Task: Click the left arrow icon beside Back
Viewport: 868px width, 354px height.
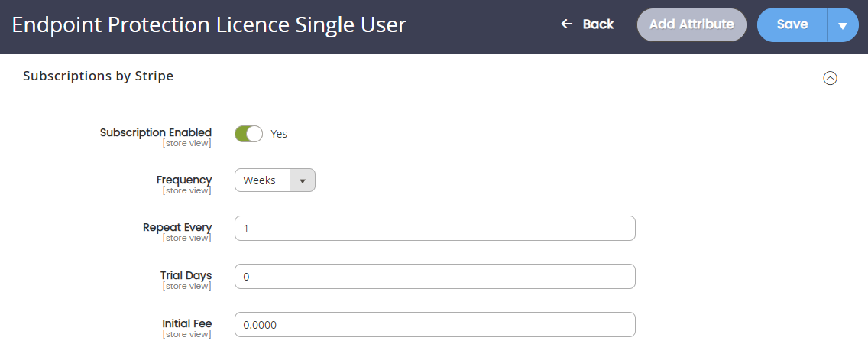Action: tap(566, 24)
